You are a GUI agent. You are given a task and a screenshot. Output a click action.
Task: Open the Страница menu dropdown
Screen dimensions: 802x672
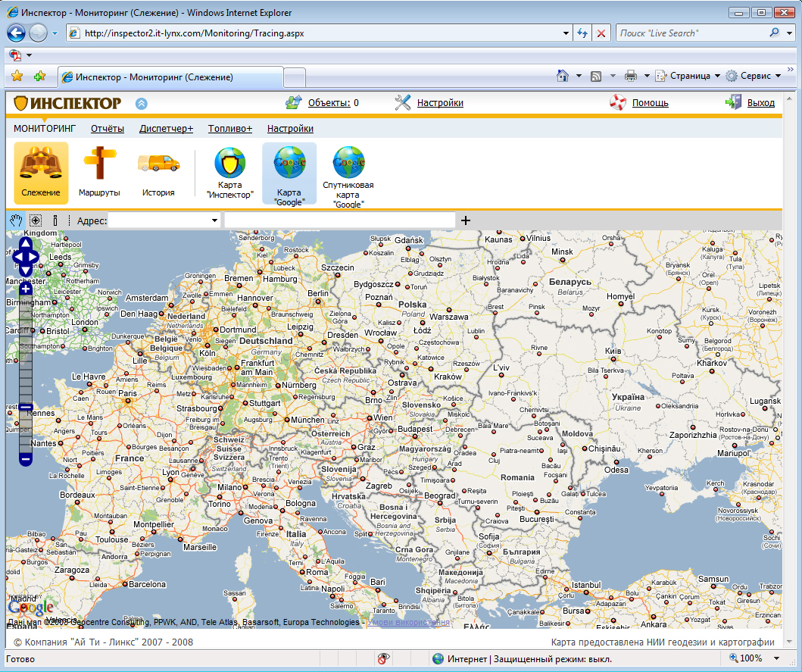[x=688, y=76]
